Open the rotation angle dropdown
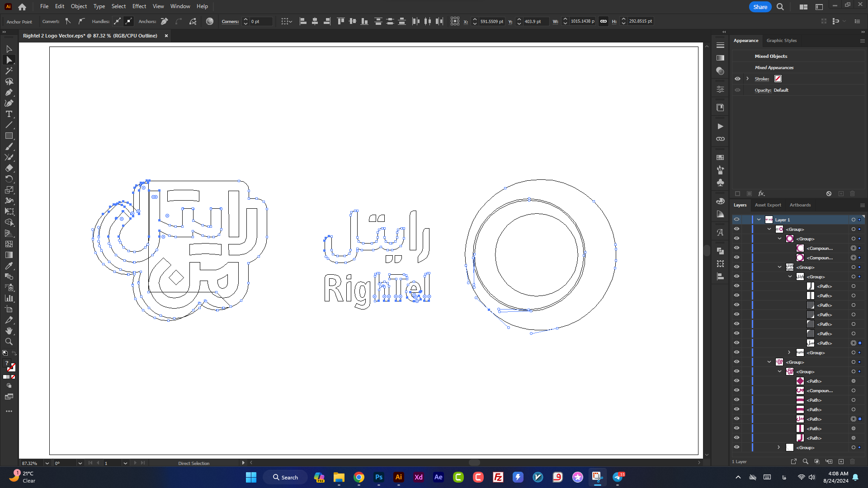The height and width of the screenshot is (488, 868). click(80, 463)
